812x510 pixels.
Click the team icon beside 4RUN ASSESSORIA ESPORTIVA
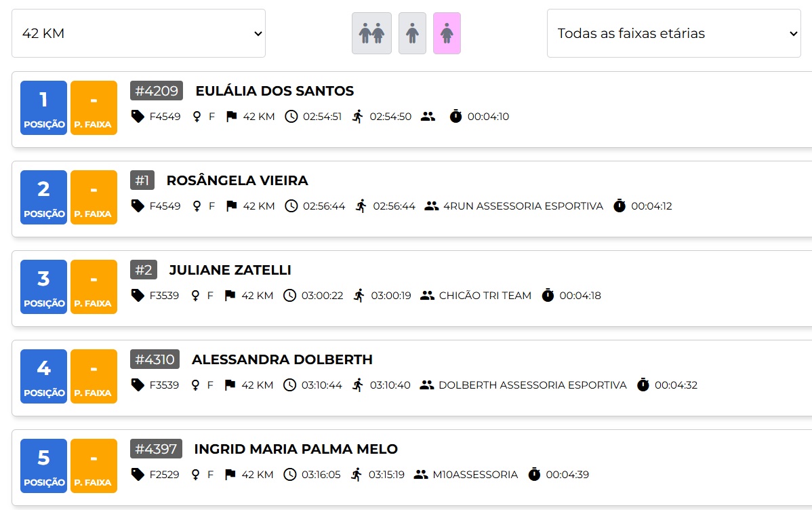pos(431,206)
